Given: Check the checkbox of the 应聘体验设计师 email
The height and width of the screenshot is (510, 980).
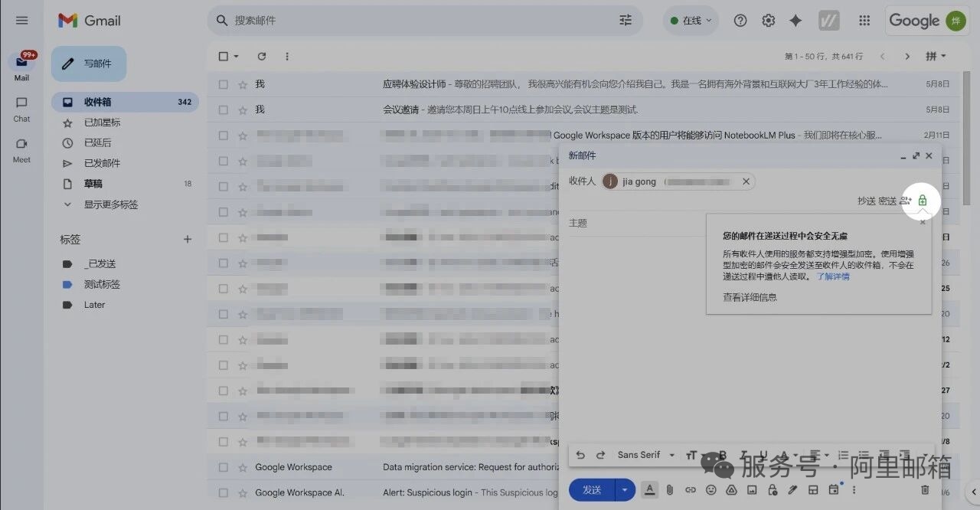Looking at the screenshot, I should pos(224,83).
